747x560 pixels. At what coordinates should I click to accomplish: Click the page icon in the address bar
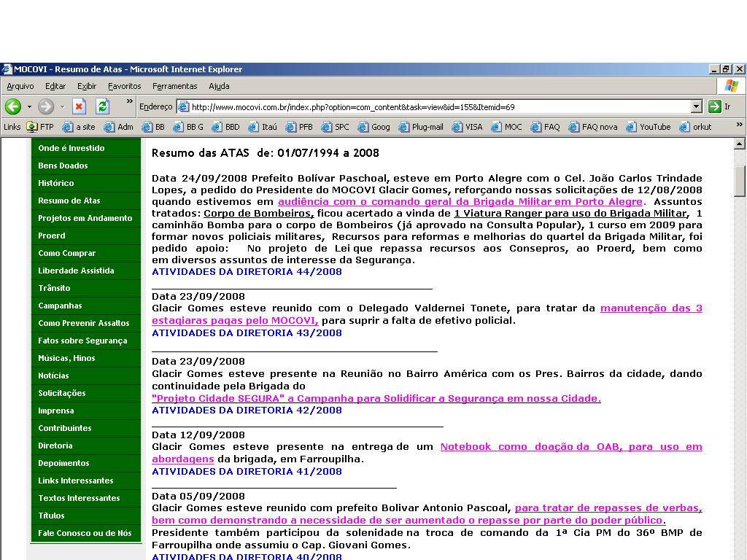(x=183, y=106)
